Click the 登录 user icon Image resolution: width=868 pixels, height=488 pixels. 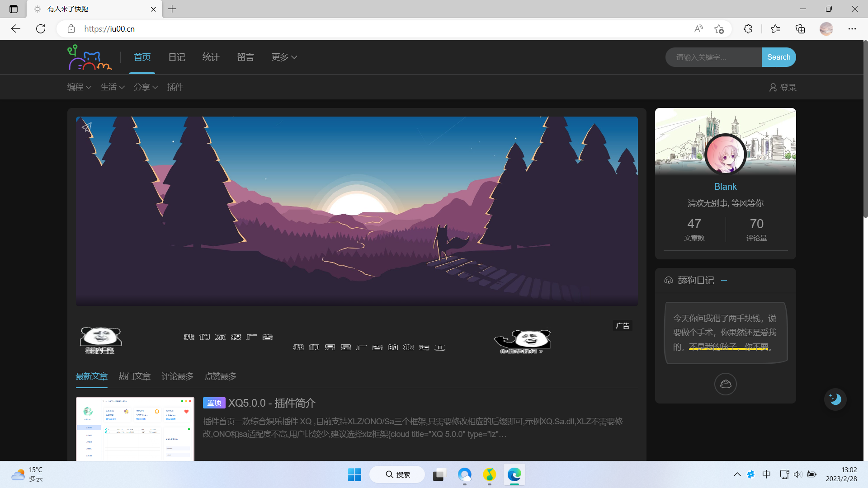click(773, 88)
